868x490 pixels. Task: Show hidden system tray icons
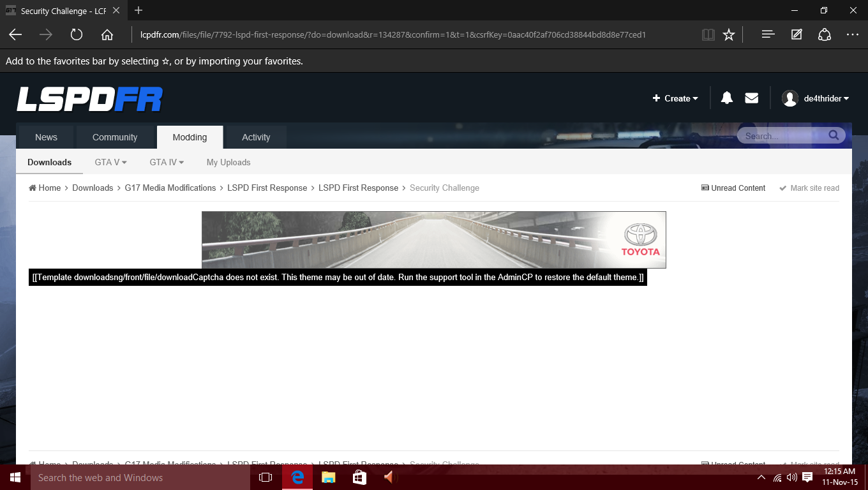761,477
